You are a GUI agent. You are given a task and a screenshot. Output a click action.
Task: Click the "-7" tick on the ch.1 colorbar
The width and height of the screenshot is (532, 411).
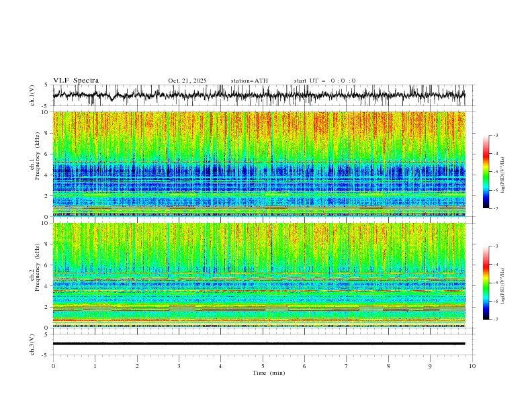point(495,208)
